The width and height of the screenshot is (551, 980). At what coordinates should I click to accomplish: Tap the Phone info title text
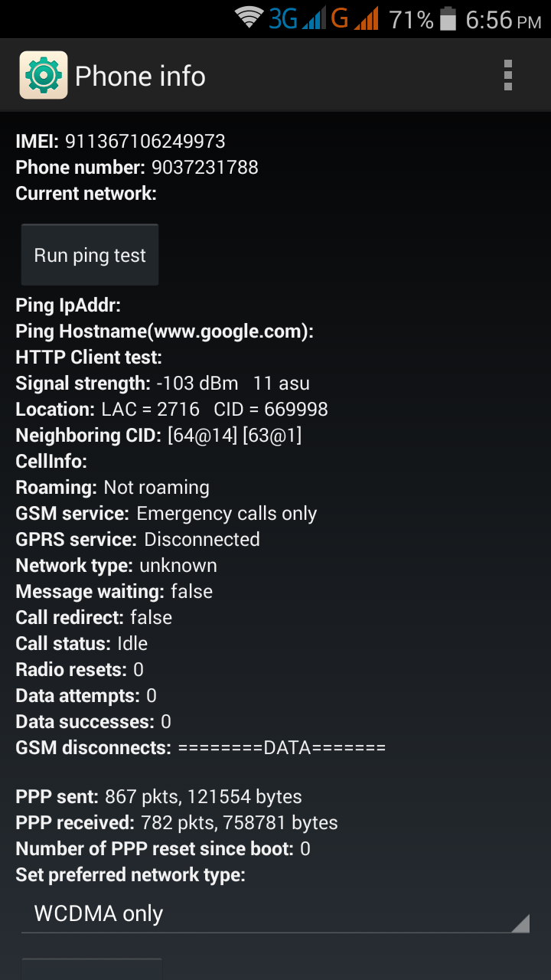[140, 76]
